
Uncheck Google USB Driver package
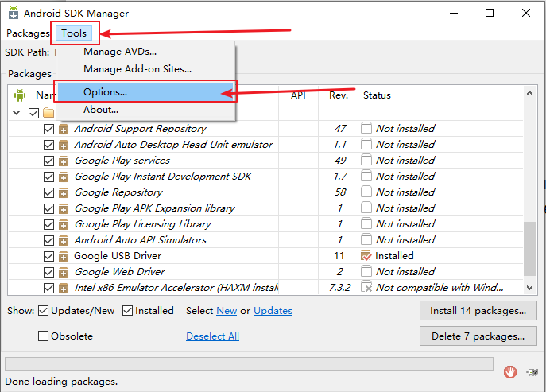click(48, 257)
